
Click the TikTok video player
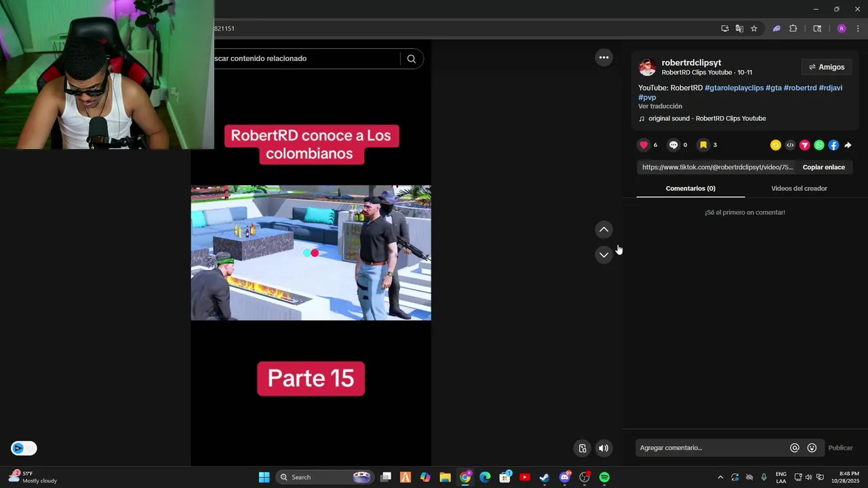tap(311, 253)
